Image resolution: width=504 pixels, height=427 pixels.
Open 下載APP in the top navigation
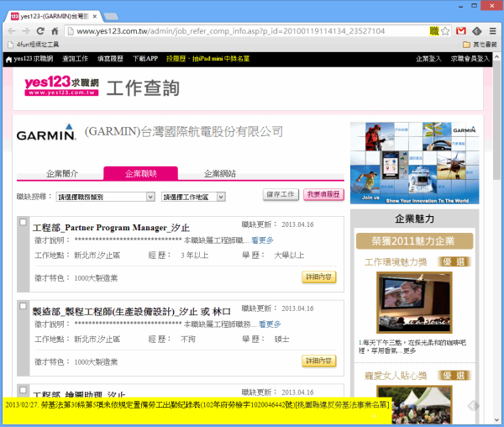click(145, 59)
